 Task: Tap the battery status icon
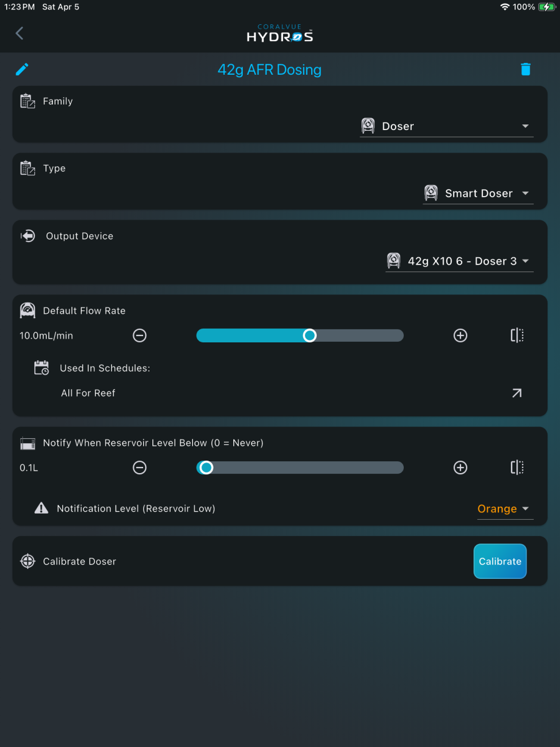[x=547, y=7]
